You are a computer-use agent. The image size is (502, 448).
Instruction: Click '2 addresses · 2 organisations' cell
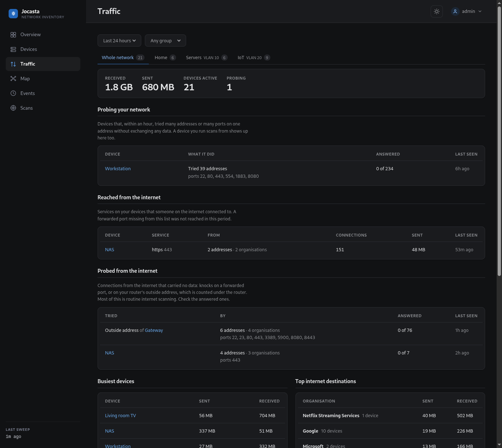[x=237, y=250]
